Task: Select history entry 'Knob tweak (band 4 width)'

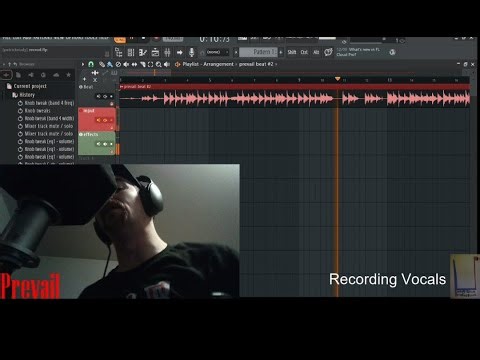Action: tap(46, 118)
